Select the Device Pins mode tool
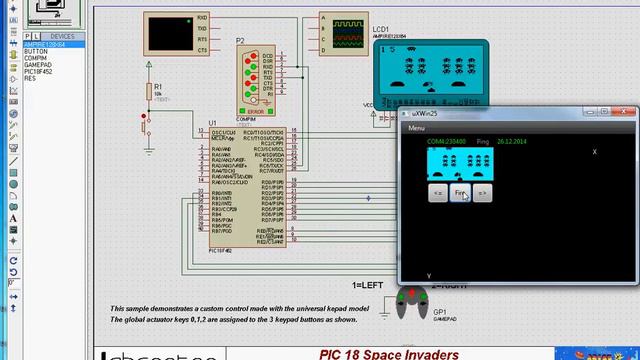 [x=13, y=79]
